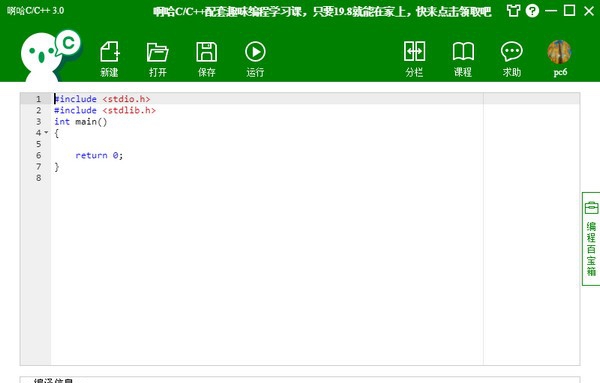The width and height of the screenshot is (600, 383).
Task: Click the 啊哈C/C++ 3.0 title text
Action: click(x=35, y=11)
